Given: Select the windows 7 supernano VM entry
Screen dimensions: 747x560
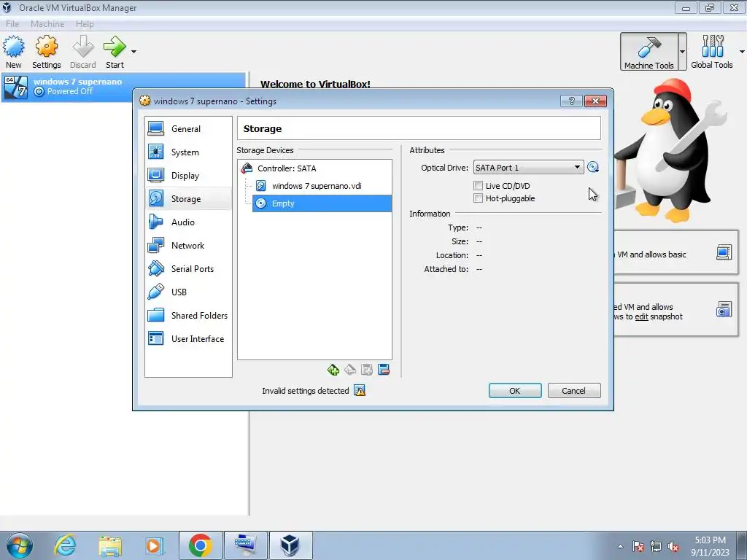Looking at the screenshot, I should (x=123, y=87).
